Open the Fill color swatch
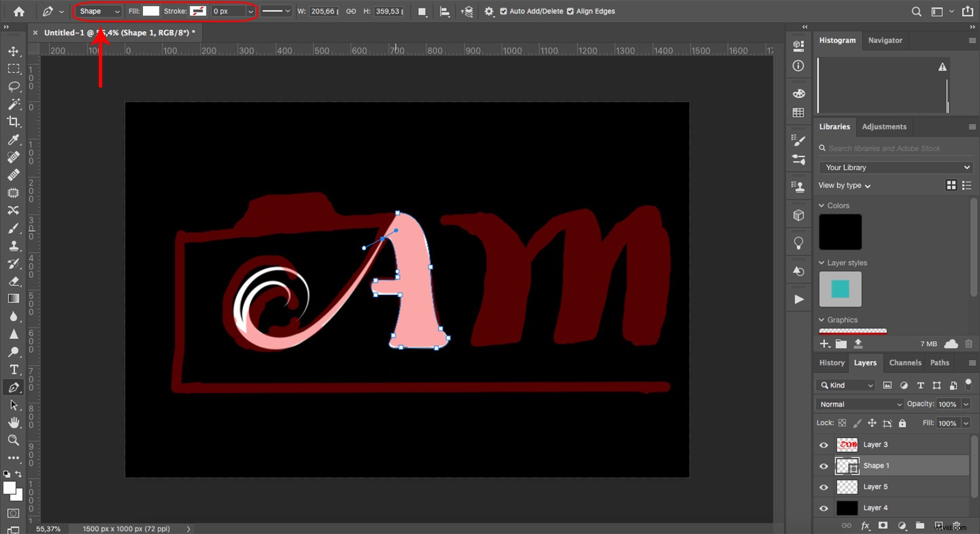 [151, 10]
